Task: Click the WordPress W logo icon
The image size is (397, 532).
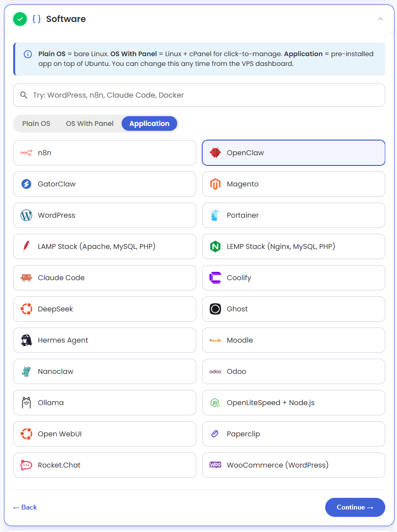Action: pos(26,215)
